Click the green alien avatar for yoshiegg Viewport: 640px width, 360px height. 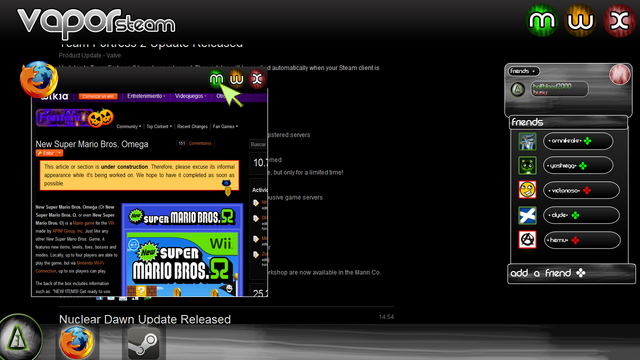tap(527, 166)
